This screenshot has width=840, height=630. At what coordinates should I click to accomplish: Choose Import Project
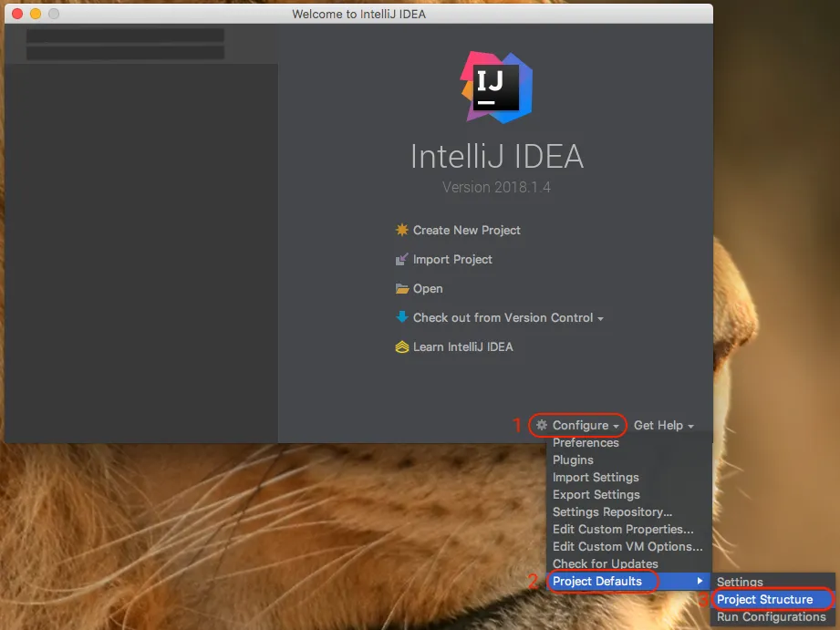tap(452, 259)
